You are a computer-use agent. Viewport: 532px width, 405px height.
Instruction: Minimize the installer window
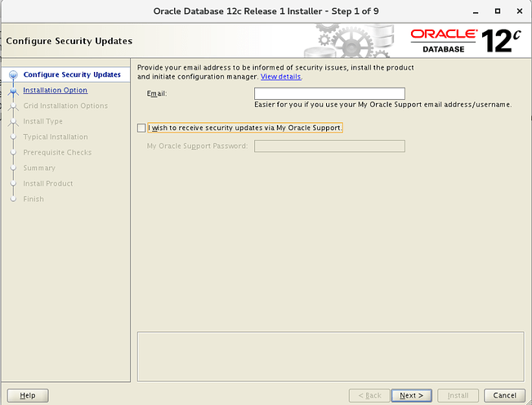476,11
